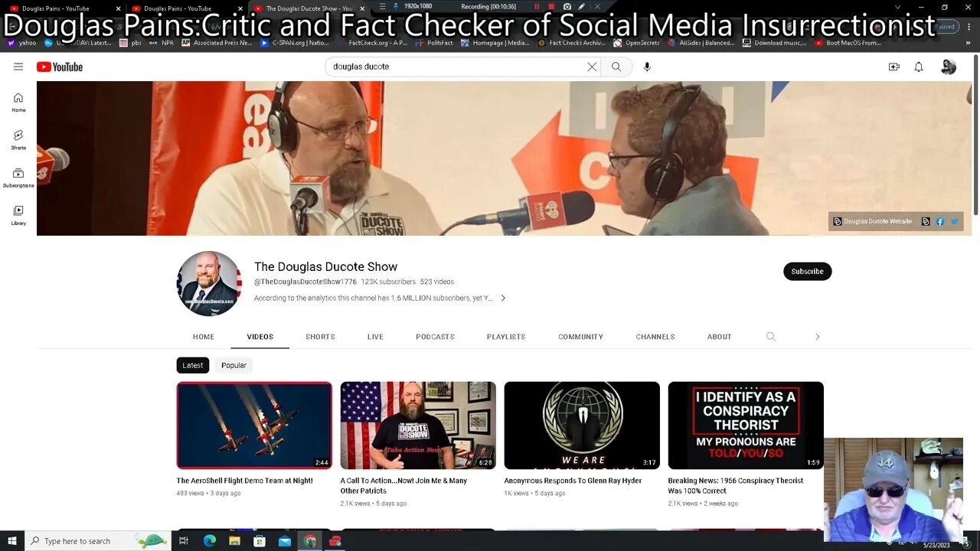Open the notifications bell
The width and height of the screenshot is (980, 551).
click(x=919, y=67)
